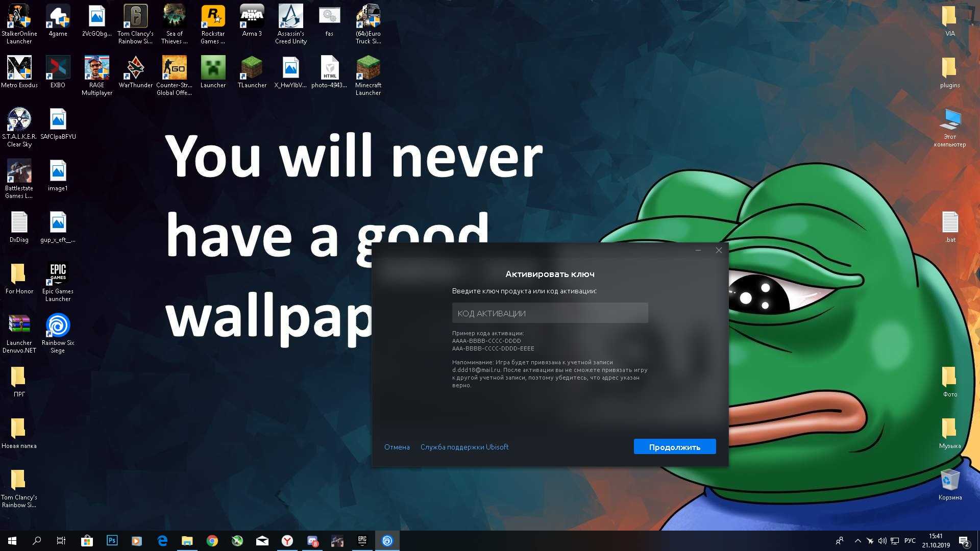Screen dimensions: 980x551
Task: Open the VIA folder icon
Action: 949,21
